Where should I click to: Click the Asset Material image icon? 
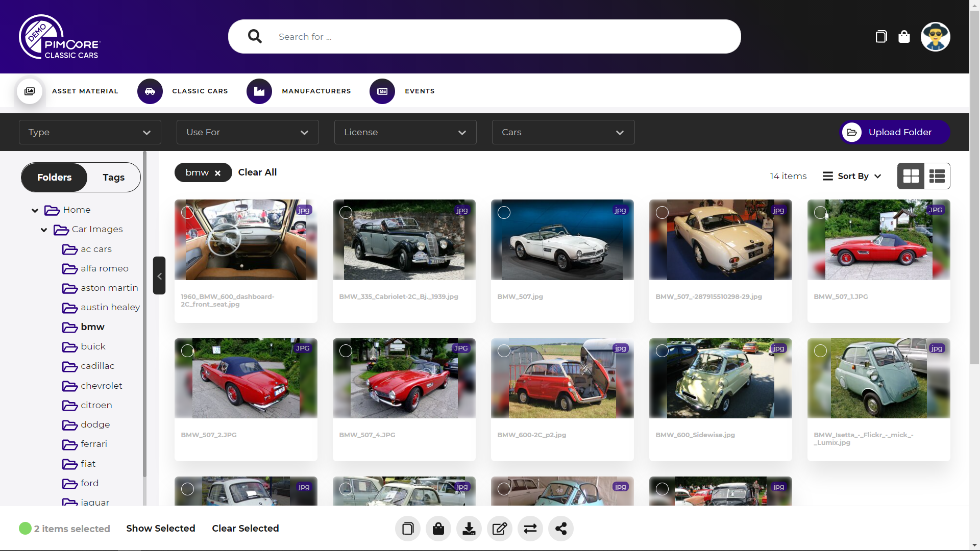click(x=30, y=91)
